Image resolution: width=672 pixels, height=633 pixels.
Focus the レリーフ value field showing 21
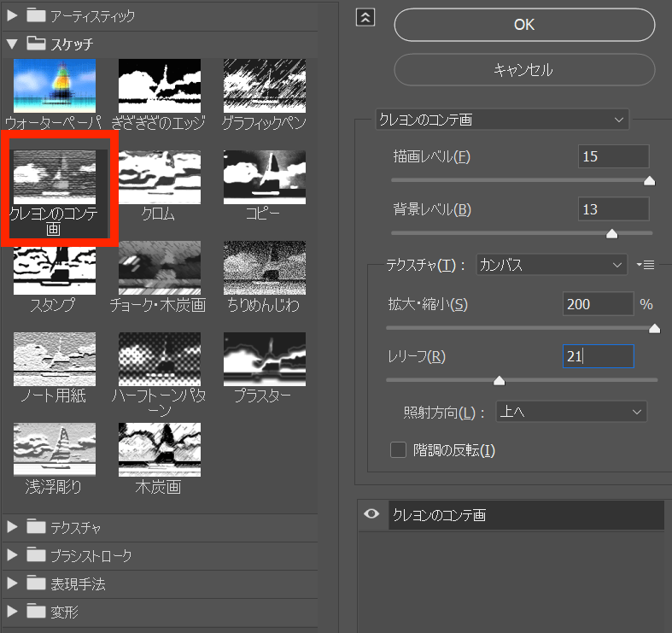click(x=598, y=356)
